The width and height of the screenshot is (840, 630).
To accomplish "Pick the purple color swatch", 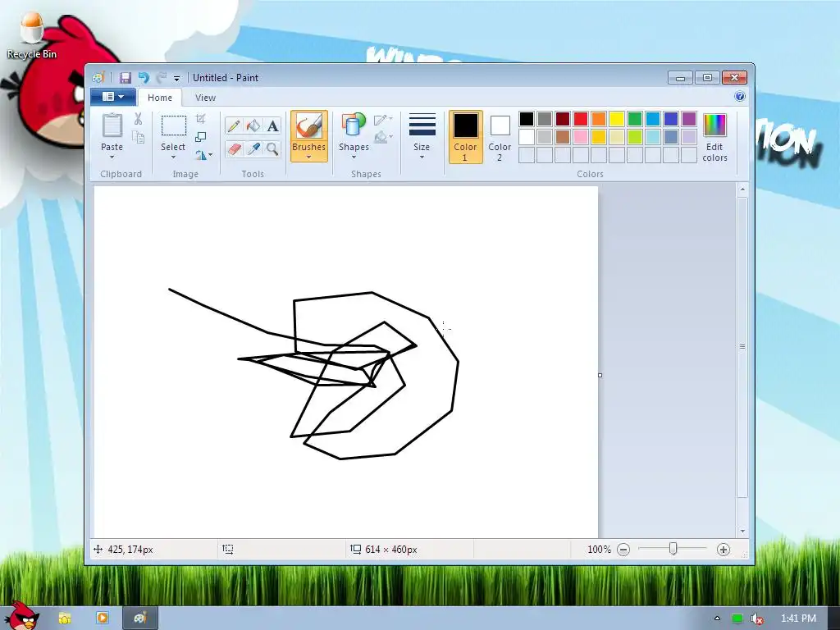I will point(689,119).
